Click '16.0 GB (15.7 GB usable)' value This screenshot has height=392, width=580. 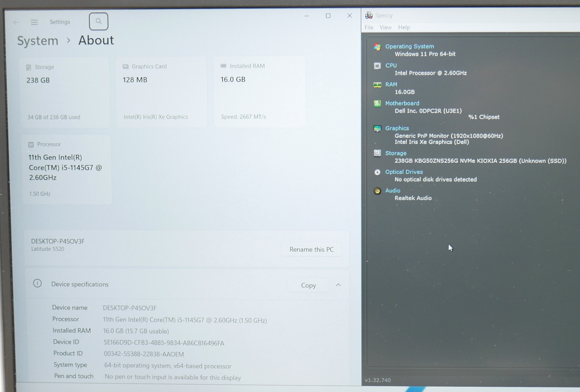[x=136, y=331]
